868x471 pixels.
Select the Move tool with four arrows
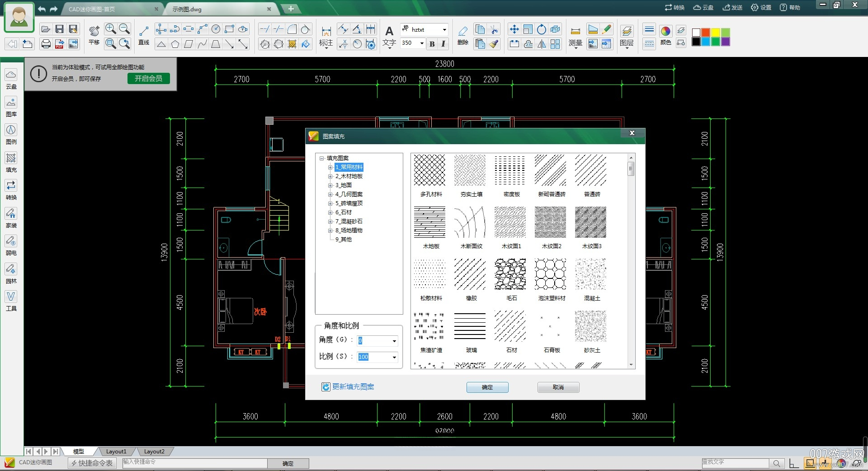tap(514, 29)
